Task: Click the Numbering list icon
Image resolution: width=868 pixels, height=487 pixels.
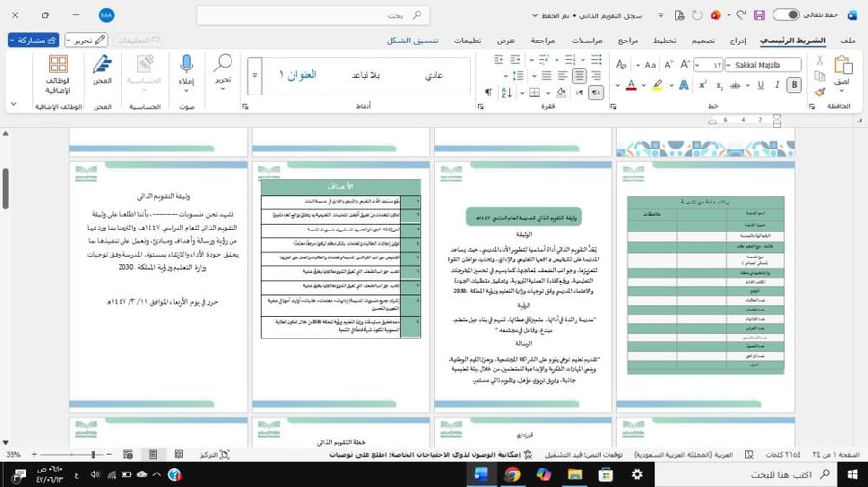Action: click(x=570, y=59)
